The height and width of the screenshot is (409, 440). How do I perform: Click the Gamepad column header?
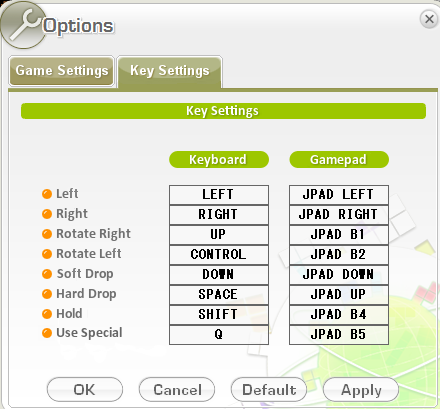click(x=339, y=159)
